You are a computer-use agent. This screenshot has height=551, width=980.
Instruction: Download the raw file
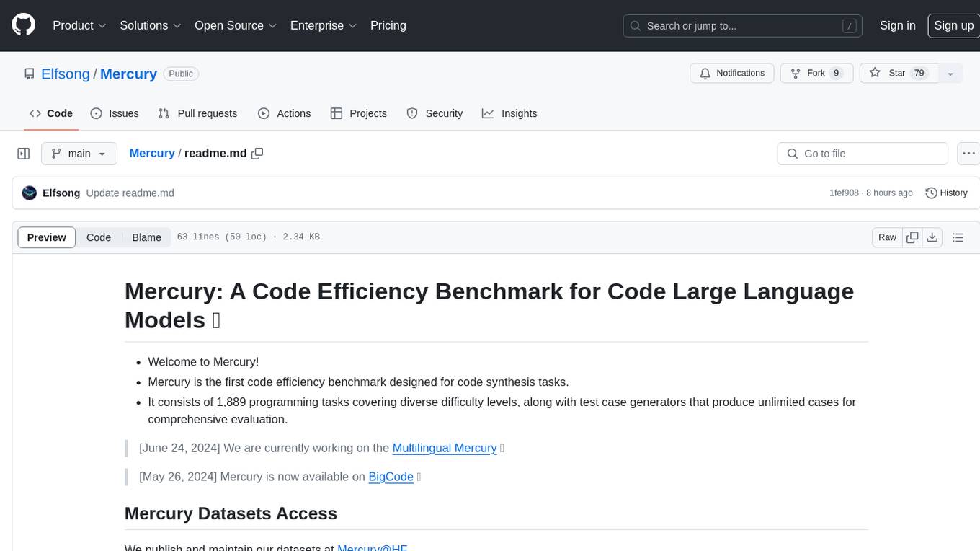932,237
